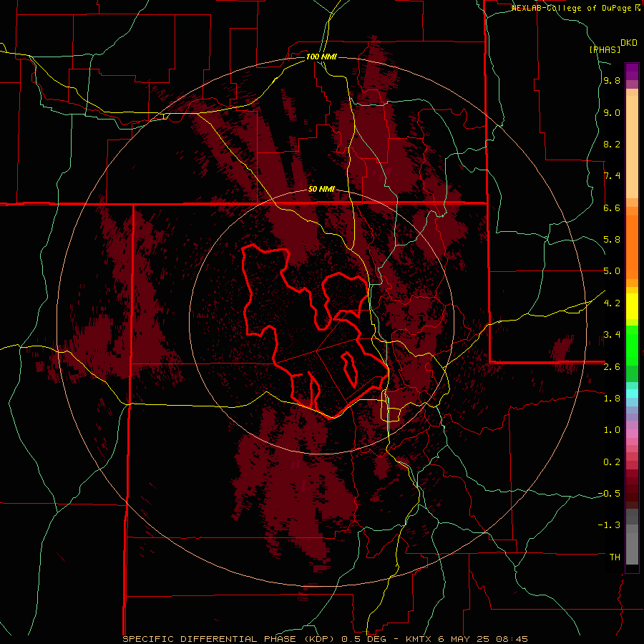This screenshot has height=644, width=644.
Task: Click the 1.0 value on the scale
Action: pyautogui.click(x=612, y=430)
